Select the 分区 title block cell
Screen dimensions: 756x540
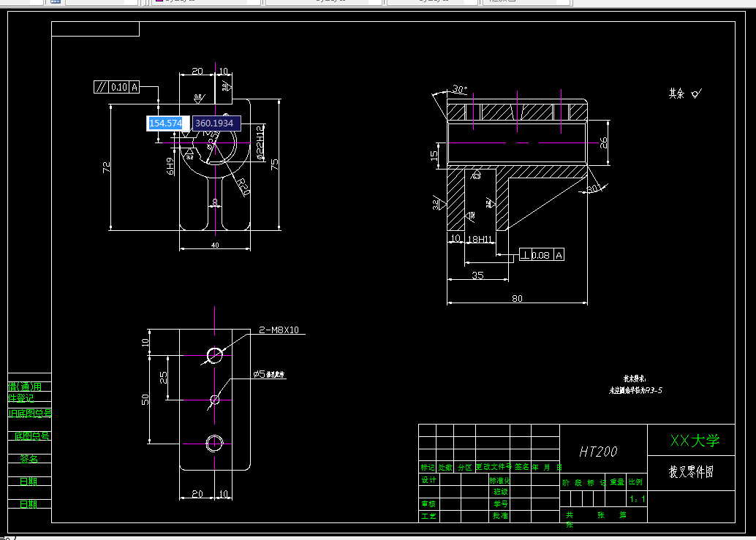(x=464, y=467)
